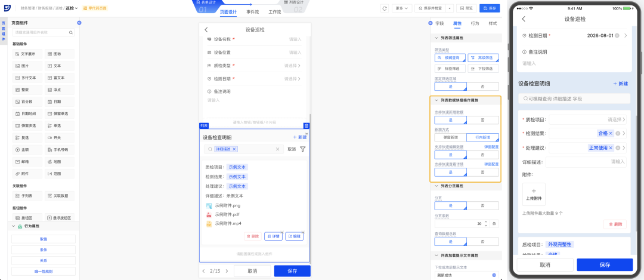Click back arrow in 设备巡检 design canvas
644x280 pixels.
(x=206, y=30)
